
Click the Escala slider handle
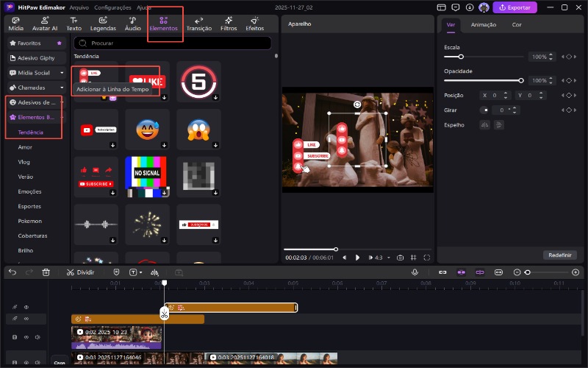point(461,57)
